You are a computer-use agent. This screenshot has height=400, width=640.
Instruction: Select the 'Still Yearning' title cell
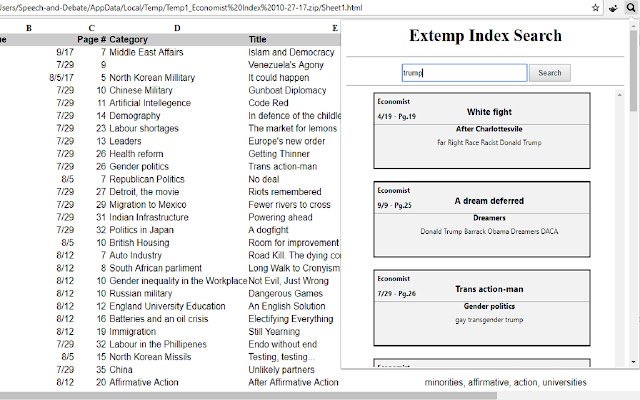274,331
